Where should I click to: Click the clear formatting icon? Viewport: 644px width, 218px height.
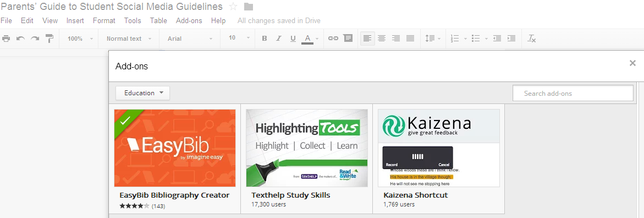pyautogui.click(x=532, y=39)
